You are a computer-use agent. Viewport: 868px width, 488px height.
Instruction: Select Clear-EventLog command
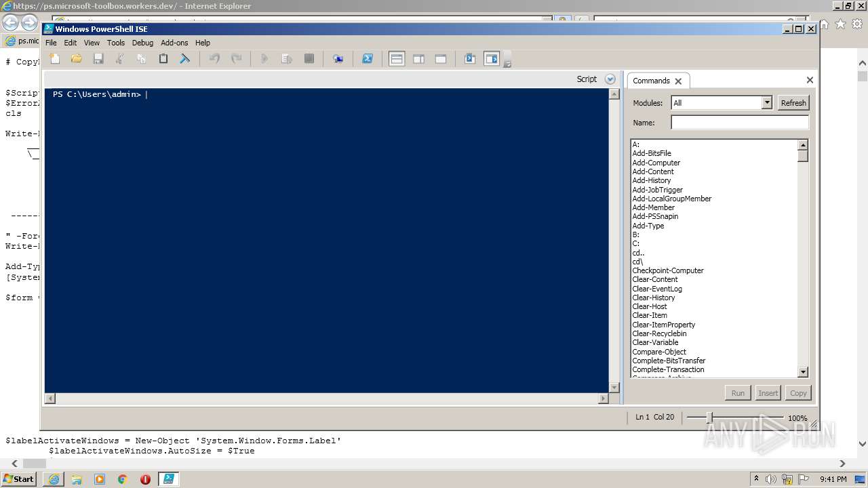657,289
